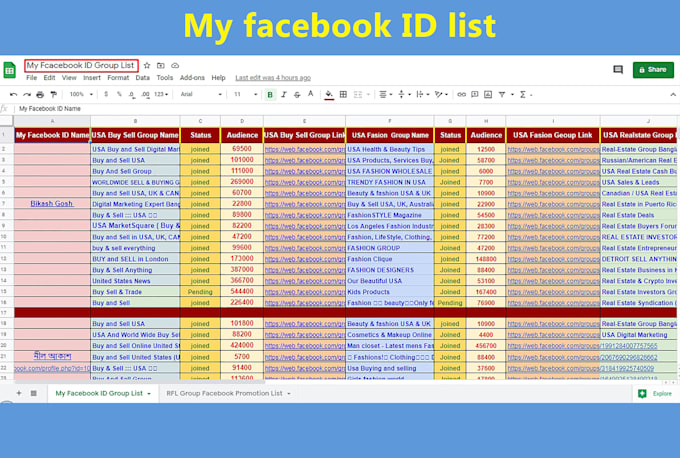This screenshot has width=680, height=458.
Task: Open the Insert menu
Action: [92, 78]
